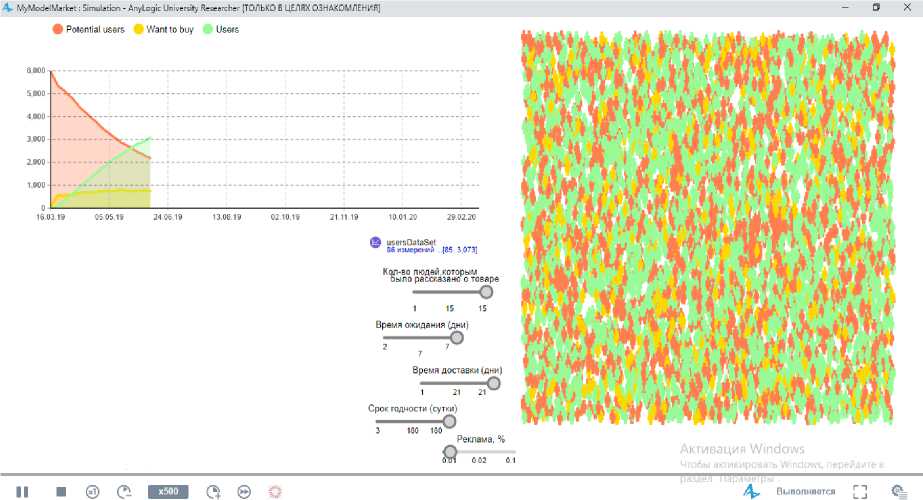This screenshot has height=500, width=923.
Task: Stop the simulation with the square button
Action: tap(61, 491)
